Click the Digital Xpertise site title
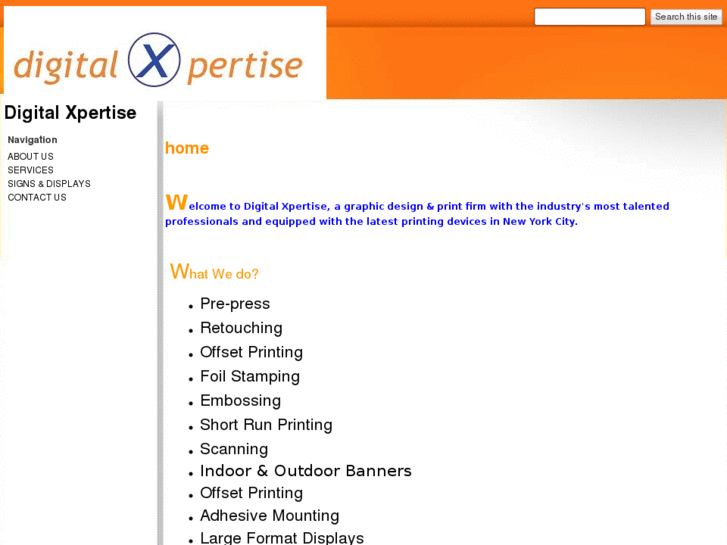This screenshot has height=545, width=727. (70, 113)
